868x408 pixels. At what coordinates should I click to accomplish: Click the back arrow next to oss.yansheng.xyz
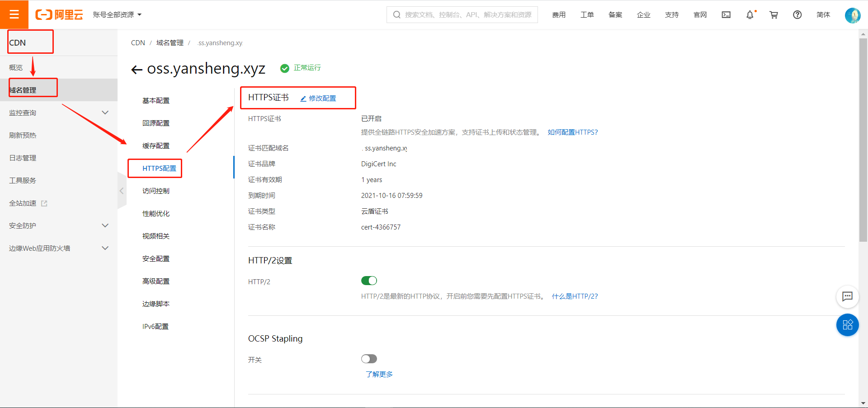137,69
